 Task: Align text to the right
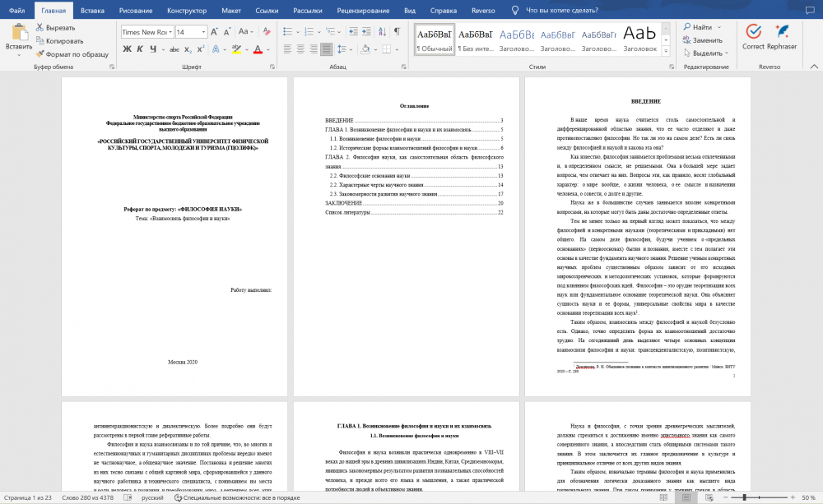(x=314, y=49)
